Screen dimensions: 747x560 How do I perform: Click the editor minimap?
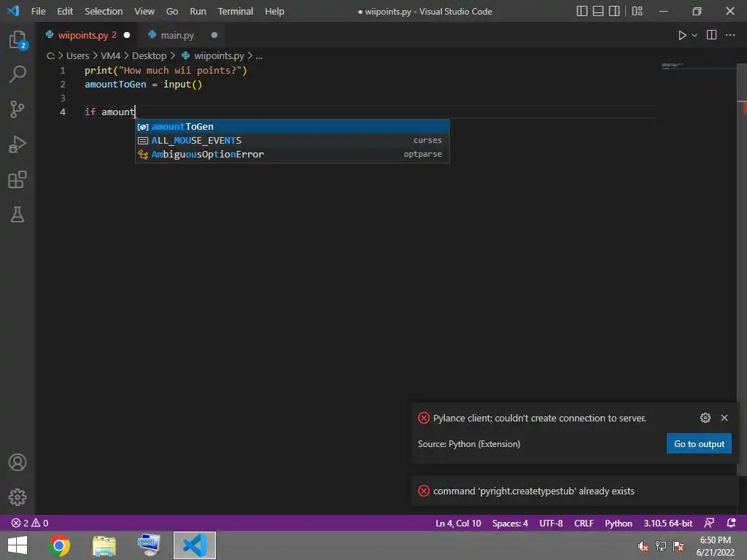(x=698, y=66)
